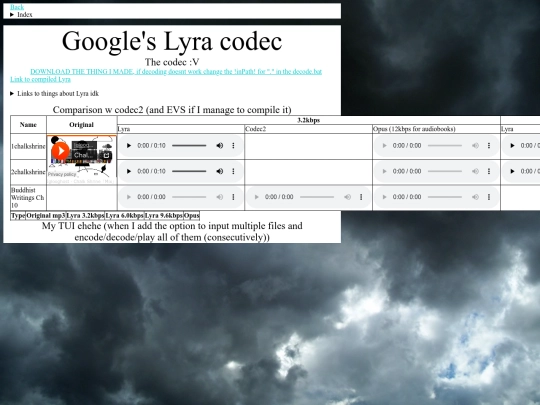Click the 'Comparison w codec2' section heading

pyautogui.click(x=172, y=110)
